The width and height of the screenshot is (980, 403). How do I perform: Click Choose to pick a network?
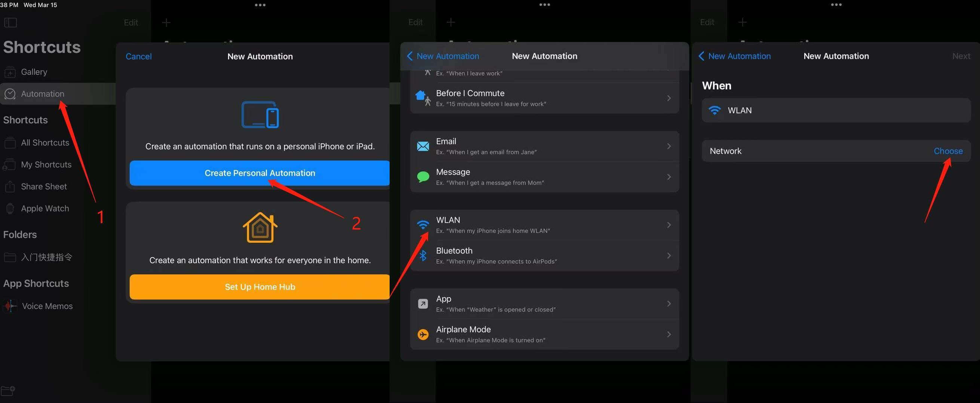point(948,151)
